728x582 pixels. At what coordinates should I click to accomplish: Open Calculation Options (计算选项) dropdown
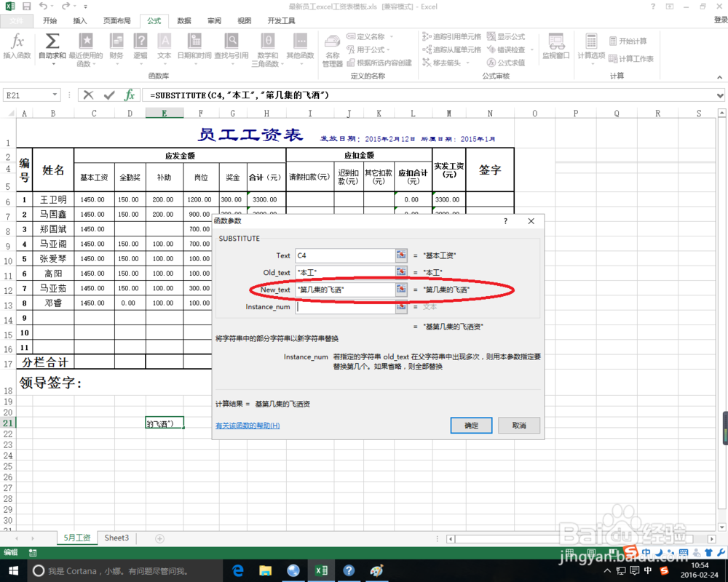pyautogui.click(x=591, y=47)
